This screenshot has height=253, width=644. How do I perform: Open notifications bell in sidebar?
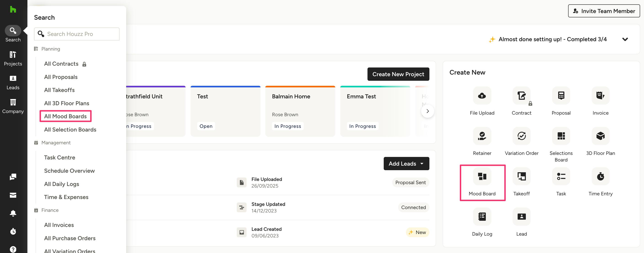point(13,213)
